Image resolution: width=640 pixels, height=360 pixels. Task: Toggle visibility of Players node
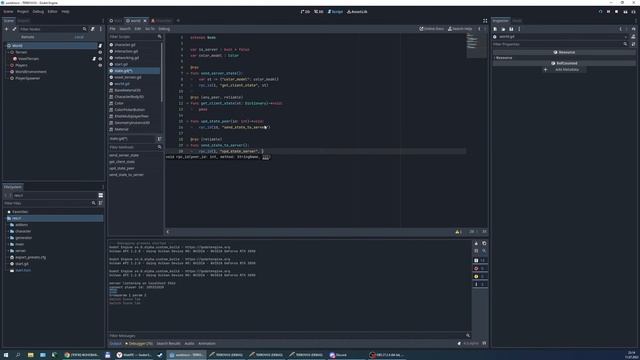100,65
